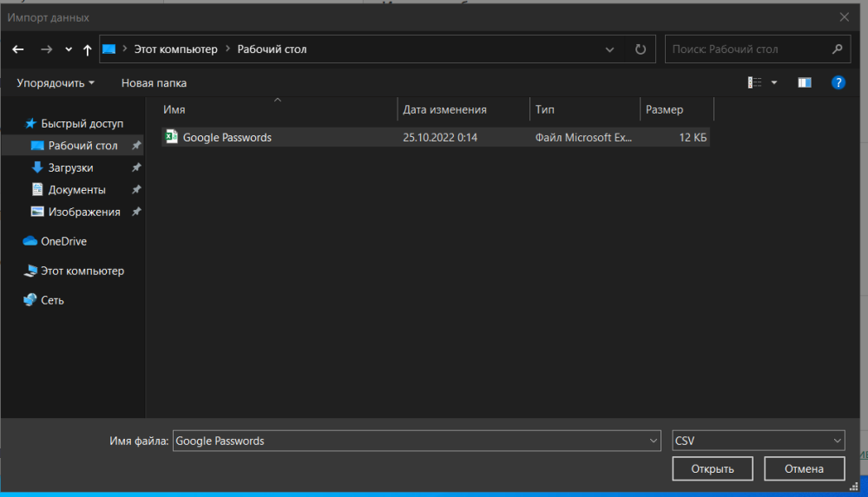Click the pin icon beside 'Документы'
The height and width of the screenshot is (497, 868).
136,190
